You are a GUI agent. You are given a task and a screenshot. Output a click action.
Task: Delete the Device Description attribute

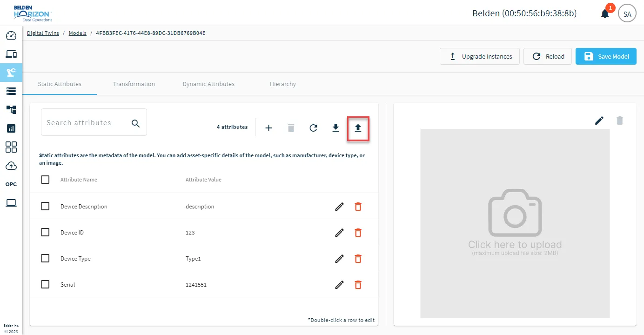(x=358, y=207)
